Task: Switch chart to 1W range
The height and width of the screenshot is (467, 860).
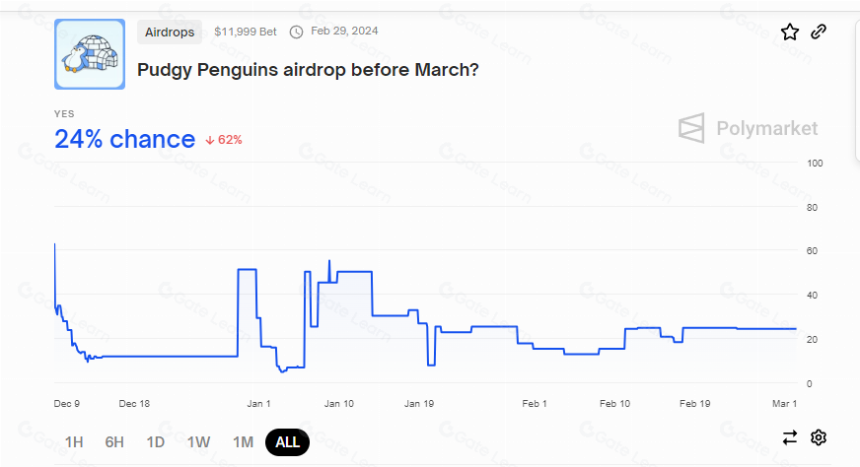Action: click(199, 442)
